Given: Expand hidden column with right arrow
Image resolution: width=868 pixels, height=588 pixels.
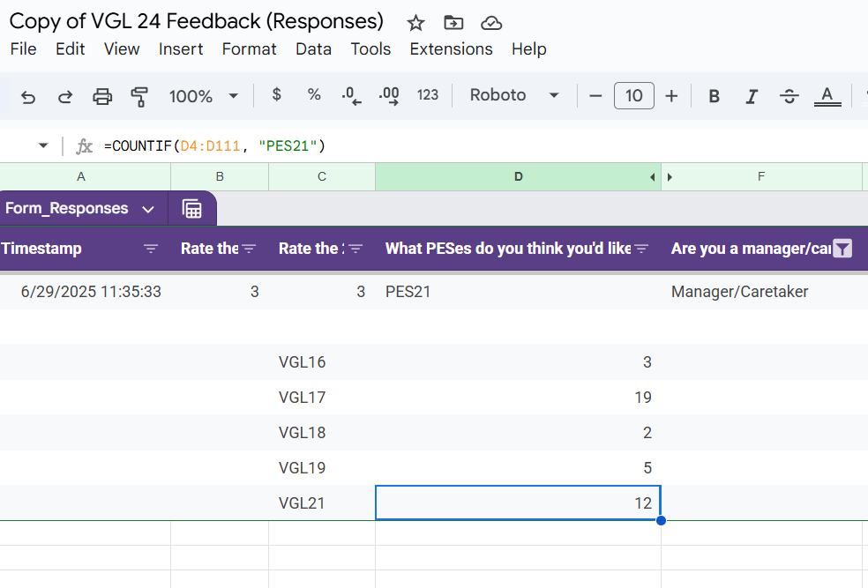Looking at the screenshot, I should tap(670, 177).
